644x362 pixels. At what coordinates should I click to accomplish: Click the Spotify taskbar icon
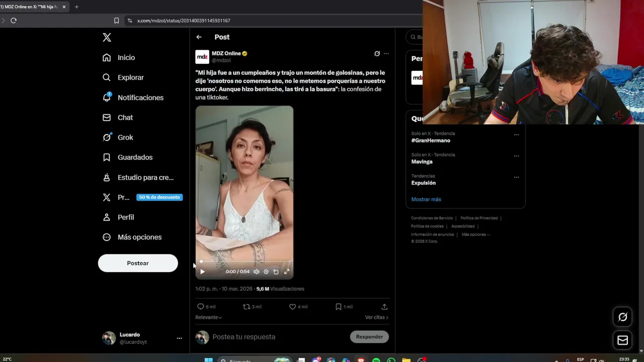pyautogui.click(x=376, y=360)
